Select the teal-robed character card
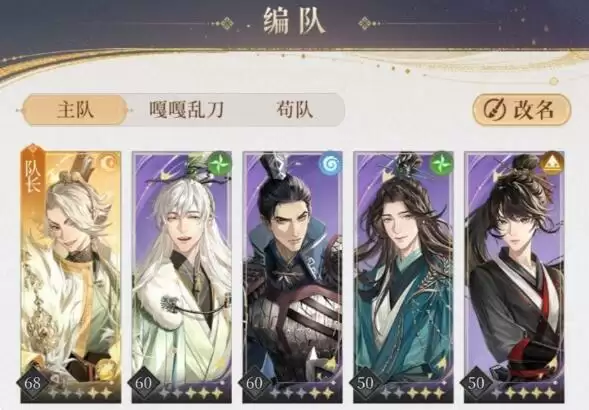 click(x=403, y=276)
